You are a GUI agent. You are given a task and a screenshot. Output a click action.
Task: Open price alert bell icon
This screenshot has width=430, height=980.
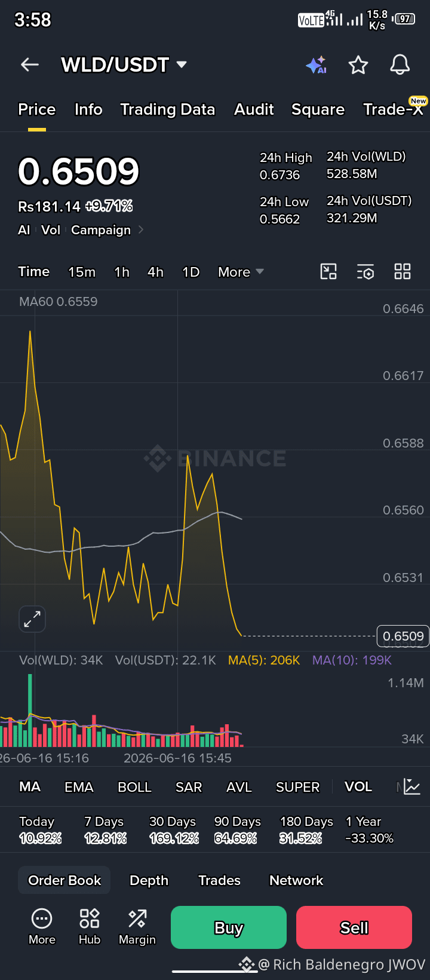coord(400,65)
